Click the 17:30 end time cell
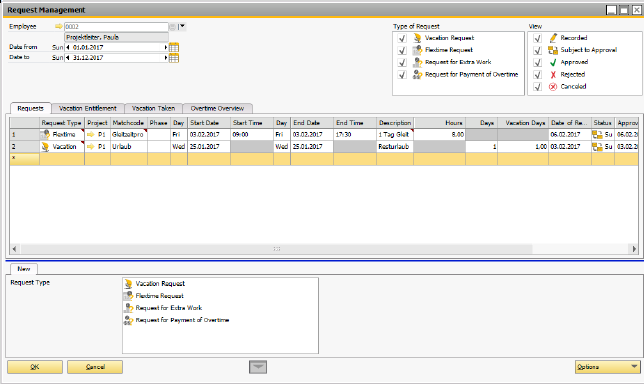 coord(355,135)
